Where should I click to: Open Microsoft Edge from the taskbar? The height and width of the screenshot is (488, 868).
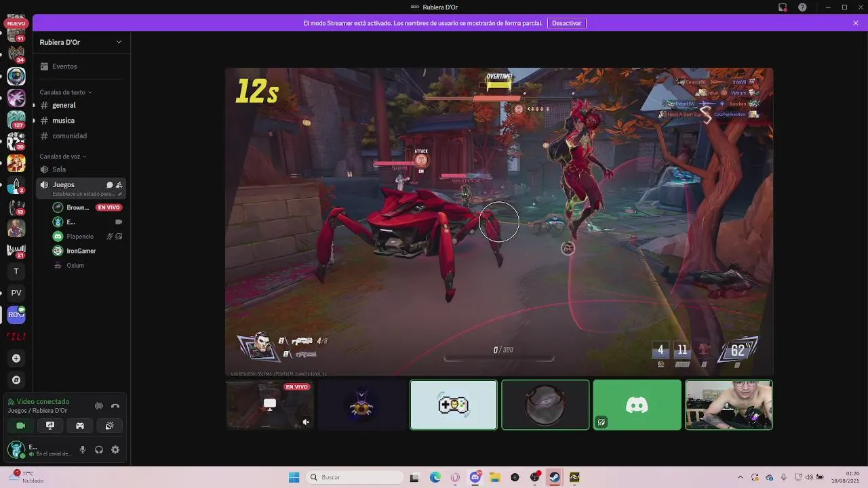[435, 477]
